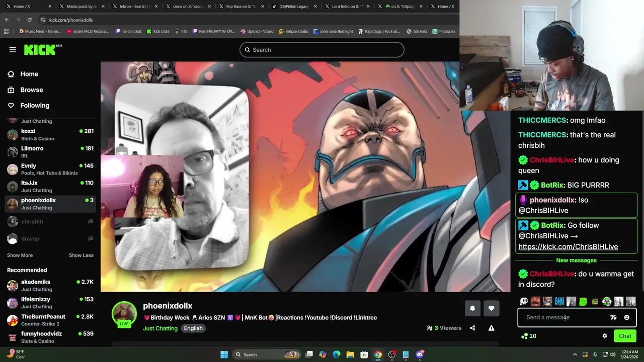644x362 pixels.
Task: Report the stream with warning icon
Action: [x=492, y=328]
